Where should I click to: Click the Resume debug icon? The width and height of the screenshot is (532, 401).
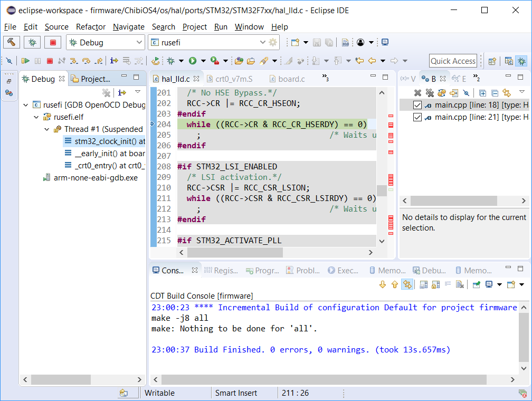click(x=26, y=61)
